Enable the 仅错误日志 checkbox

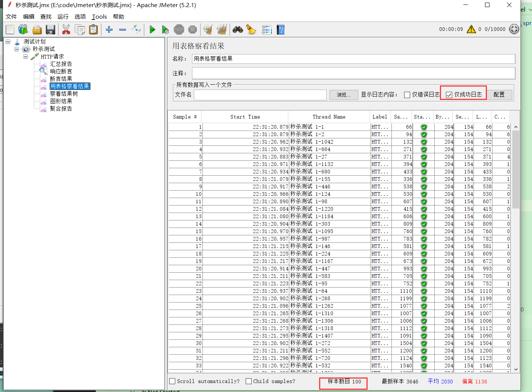point(407,95)
